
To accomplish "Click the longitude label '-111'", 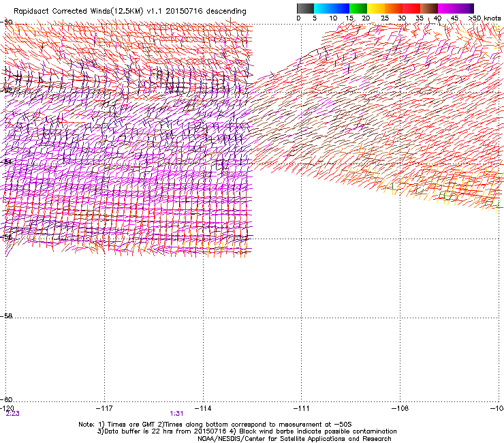I will click(302, 408).
